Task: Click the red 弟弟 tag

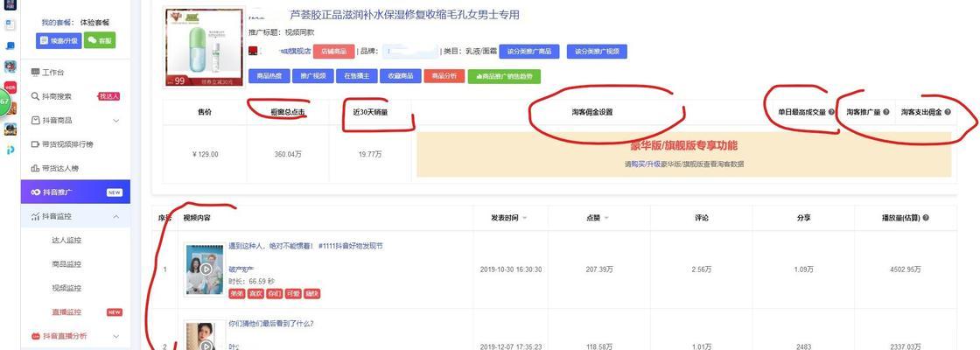Action: (x=237, y=293)
